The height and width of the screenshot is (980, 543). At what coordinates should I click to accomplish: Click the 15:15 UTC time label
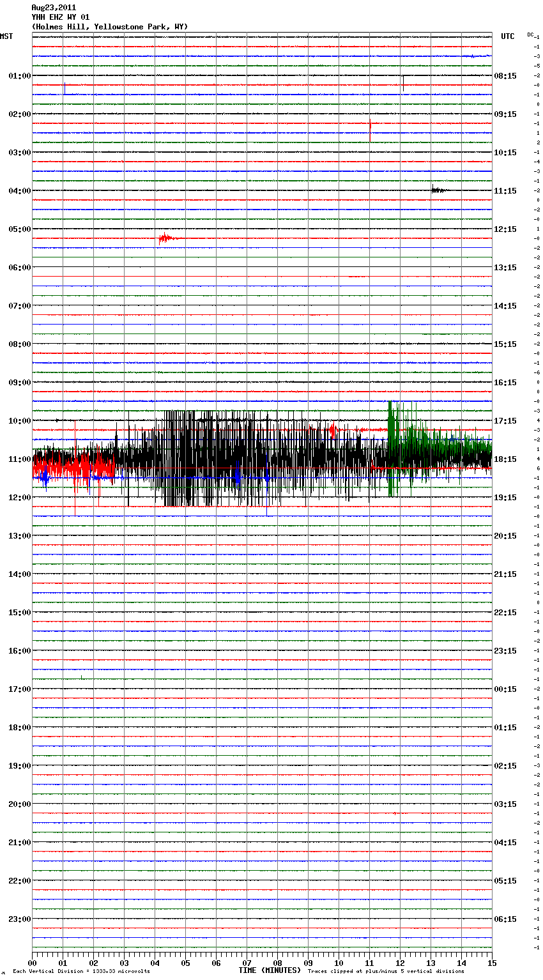click(505, 344)
